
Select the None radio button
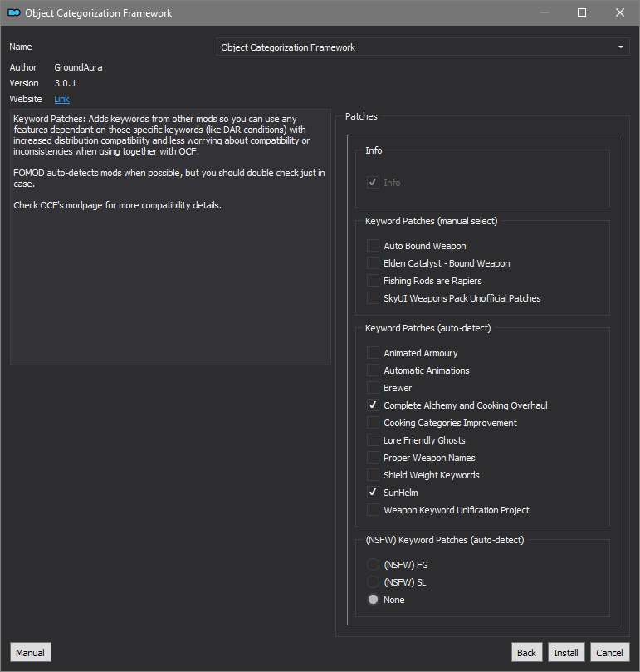point(373,600)
